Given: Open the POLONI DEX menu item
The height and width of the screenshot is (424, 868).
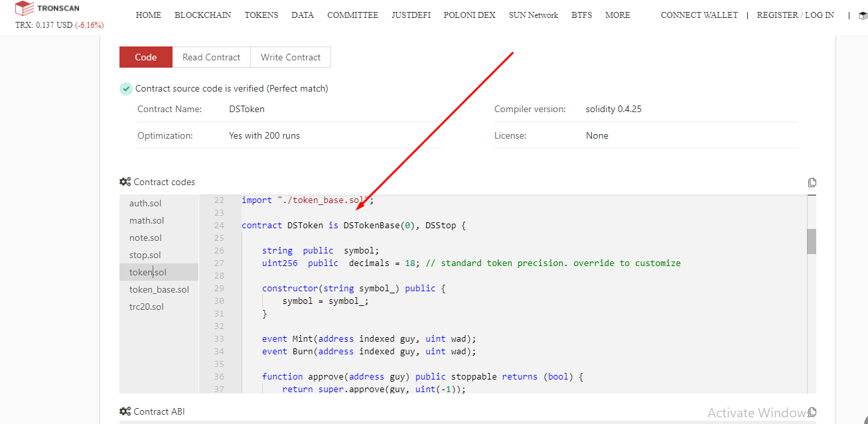Looking at the screenshot, I should pyautogui.click(x=469, y=15).
